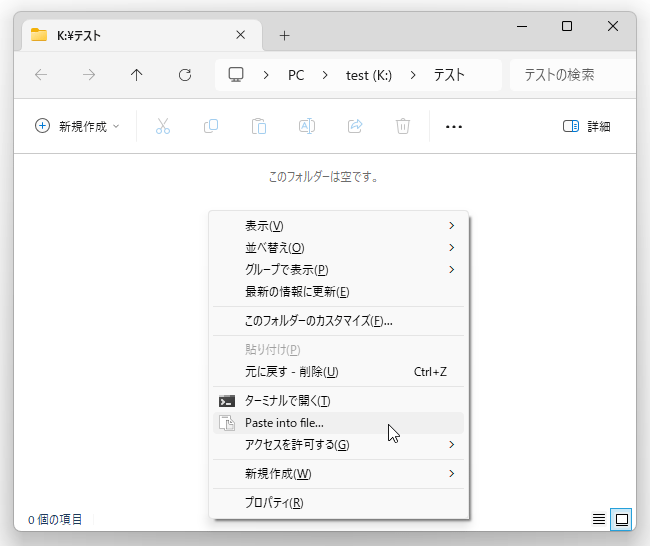
Task: Open アクセスを許可する(G) submenu
Action: [x=338, y=445]
